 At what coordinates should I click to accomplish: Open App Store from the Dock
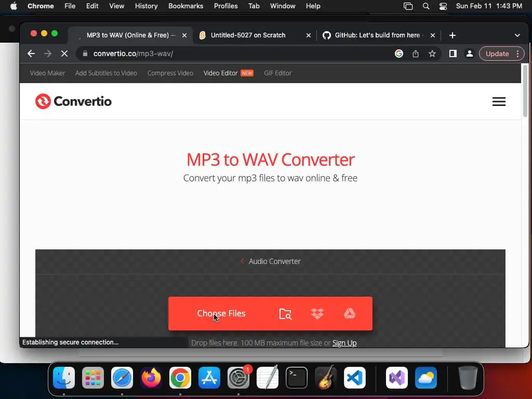pyautogui.click(x=209, y=378)
